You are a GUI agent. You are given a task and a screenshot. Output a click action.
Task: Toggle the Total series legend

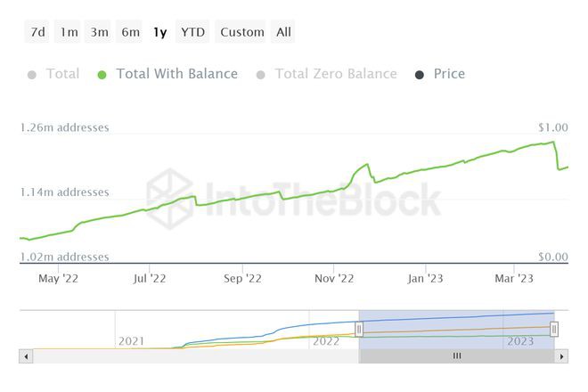pyautogui.click(x=62, y=74)
